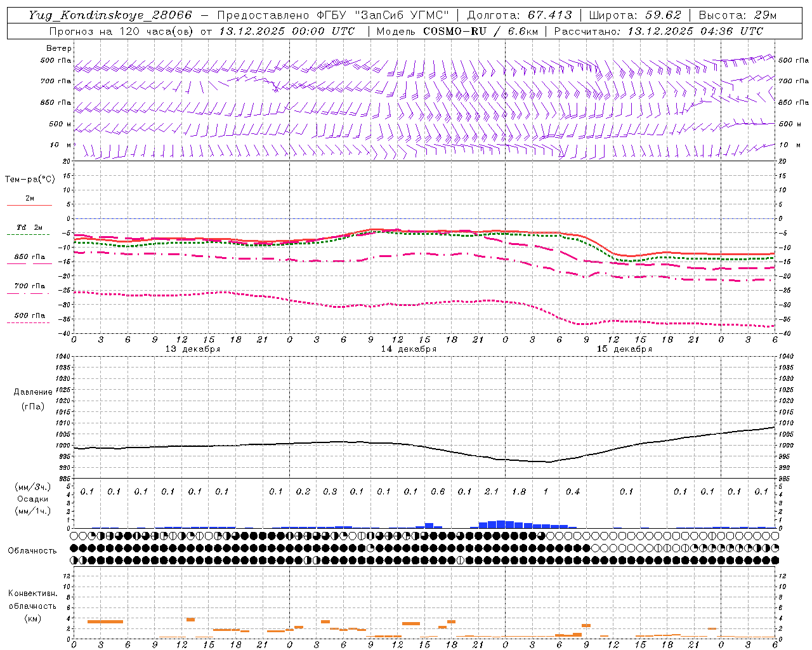Click the left 700 гПа wind level label
Screen dimensions: 812x650
(x=56, y=81)
